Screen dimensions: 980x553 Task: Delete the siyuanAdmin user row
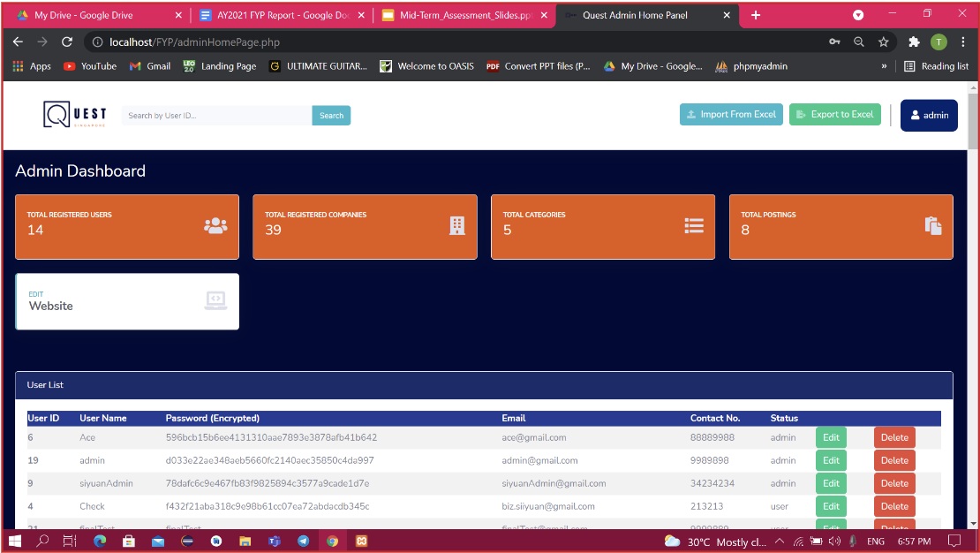[x=894, y=483]
